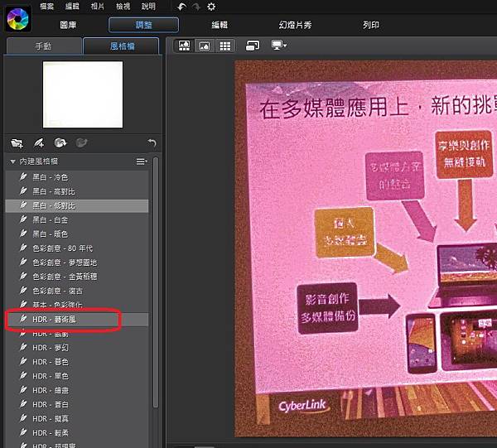This screenshot has width=497, height=448.
Task: Open the 編輯 menu in the menu bar
Action: (72, 6)
